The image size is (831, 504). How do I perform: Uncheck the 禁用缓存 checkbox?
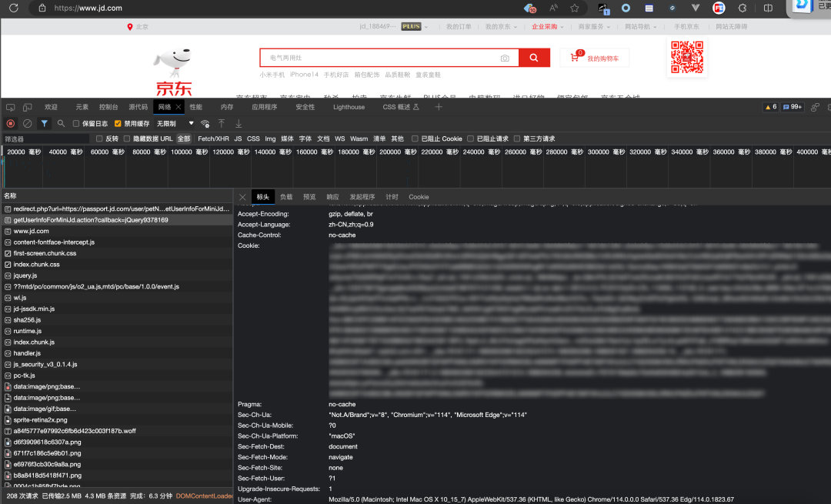[118, 123]
